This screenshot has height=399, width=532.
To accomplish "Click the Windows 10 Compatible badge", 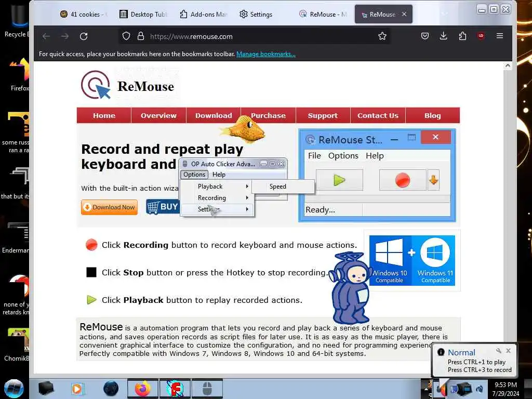I will [390, 261].
